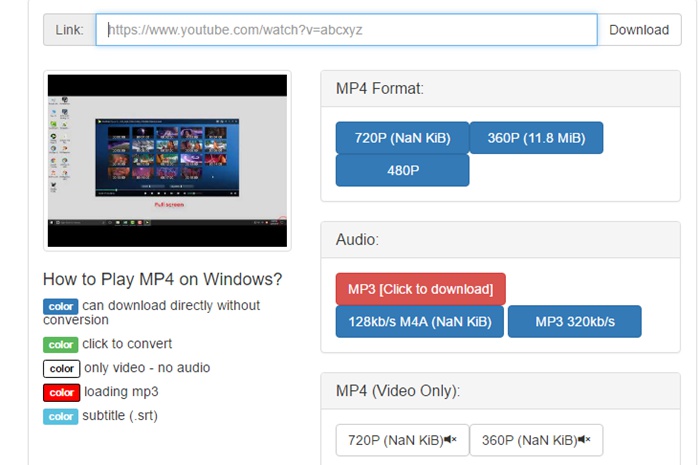Select the MP3 320kb/s audio button

pyautogui.click(x=575, y=322)
